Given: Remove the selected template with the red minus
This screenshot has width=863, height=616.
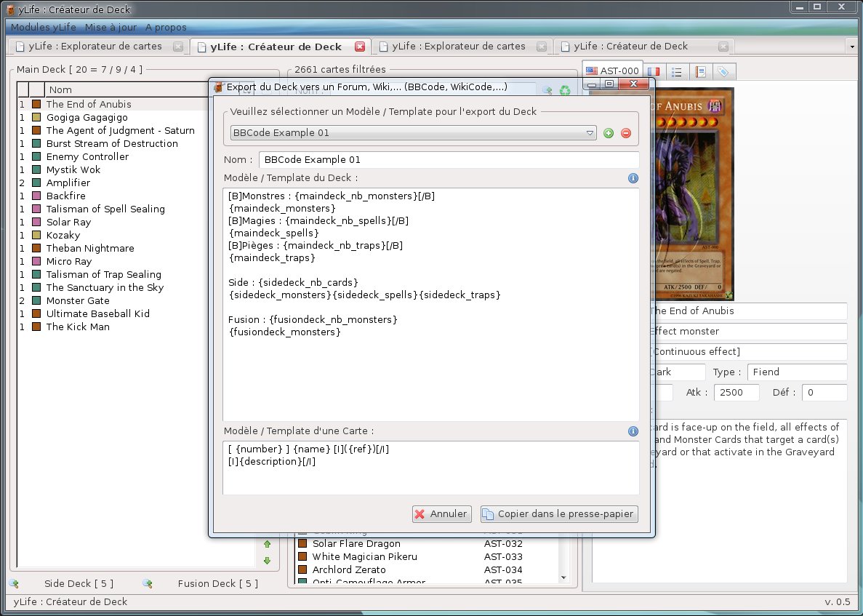Looking at the screenshot, I should point(626,132).
